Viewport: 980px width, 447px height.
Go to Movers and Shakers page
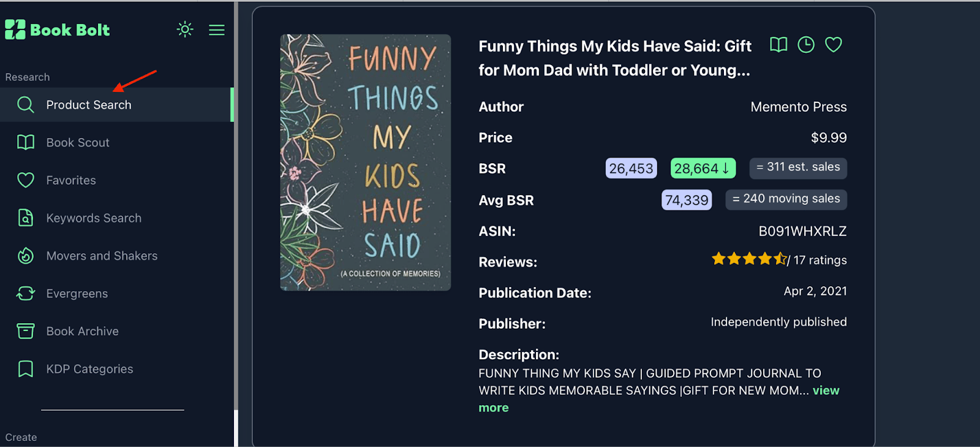[x=102, y=256]
